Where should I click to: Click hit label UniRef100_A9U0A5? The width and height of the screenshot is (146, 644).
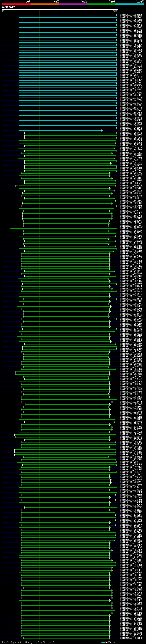click(x=131, y=110)
